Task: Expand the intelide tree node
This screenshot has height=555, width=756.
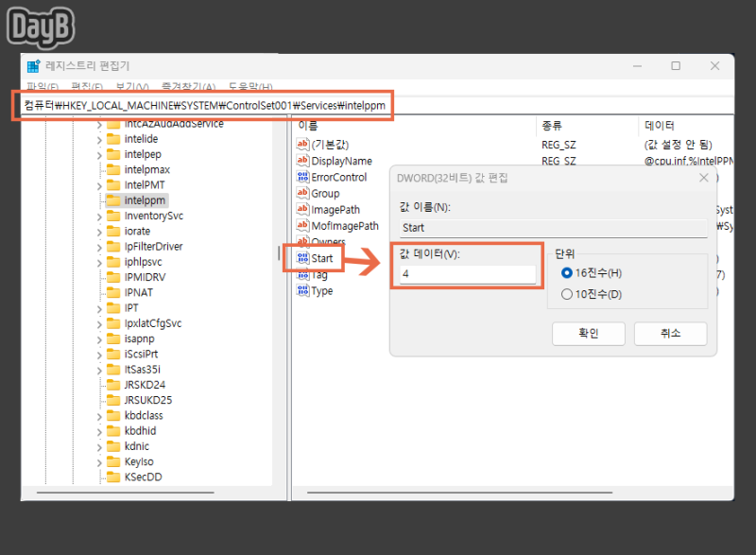Action: pyautogui.click(x=99, y=140)
